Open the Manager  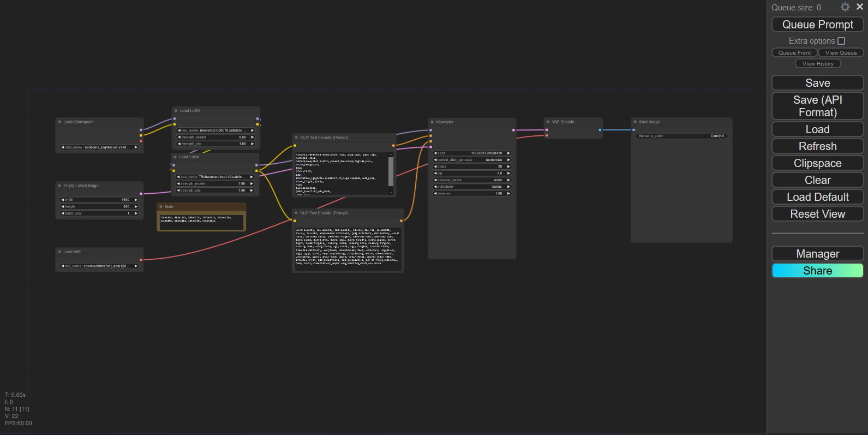click(x=817, y=254)
